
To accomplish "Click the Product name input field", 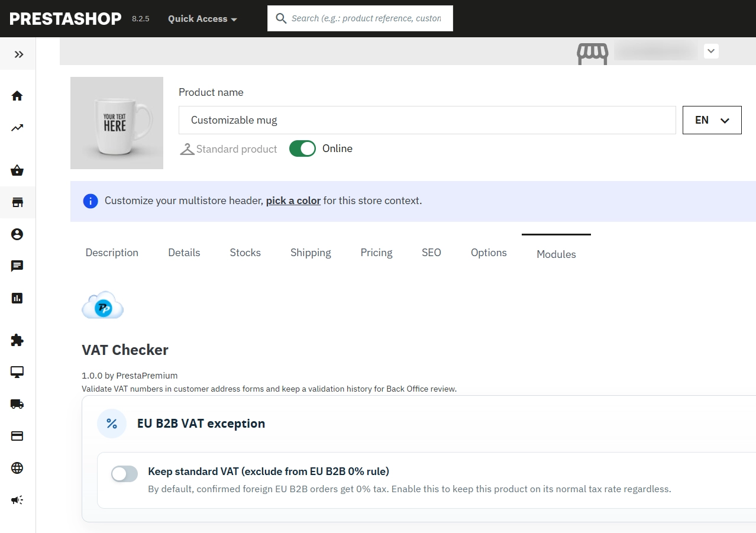I will [x=427, y=120].
